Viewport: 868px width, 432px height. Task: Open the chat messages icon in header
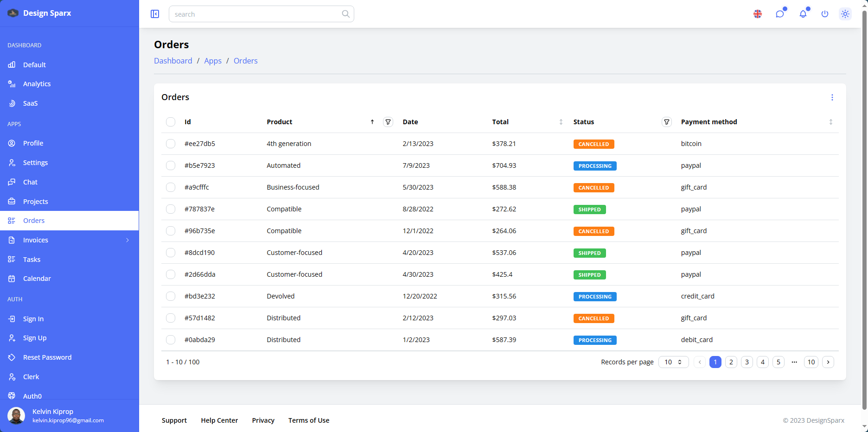coord(780,14)
